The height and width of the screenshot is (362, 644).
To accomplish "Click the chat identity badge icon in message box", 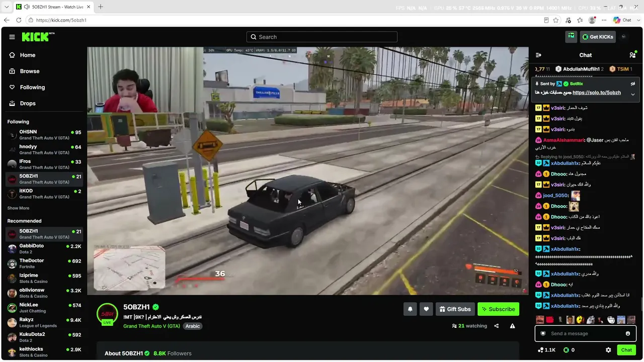I will pos(543,333).
